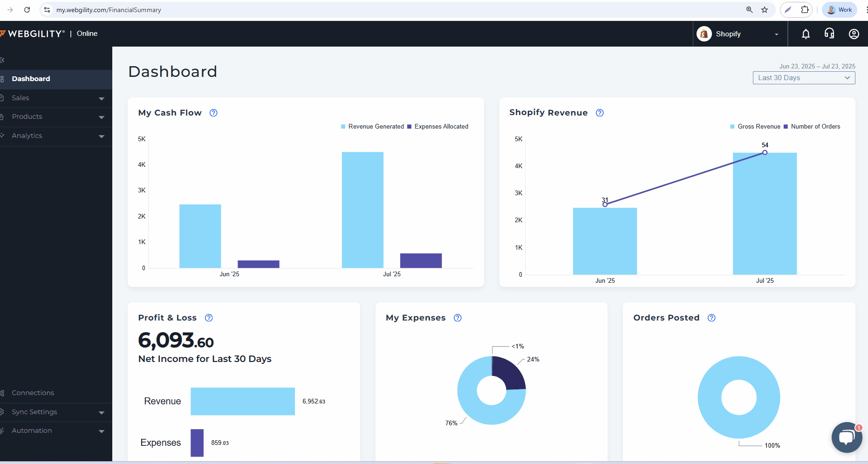
Task: Click the help icon next to My Cash Flow
Action: point(213,113)
